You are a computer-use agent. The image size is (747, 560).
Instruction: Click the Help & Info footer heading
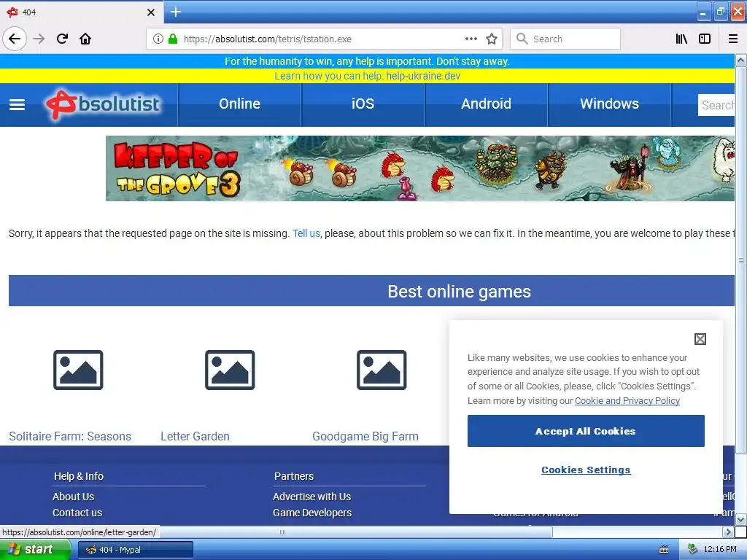click(79, 476)
